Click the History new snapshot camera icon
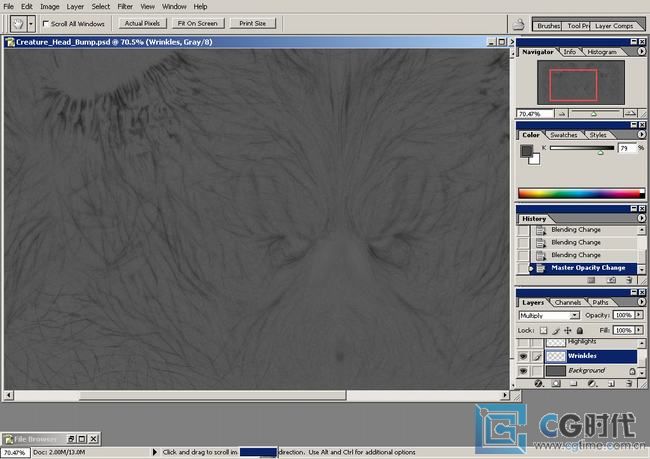 (x=611, y=280)
